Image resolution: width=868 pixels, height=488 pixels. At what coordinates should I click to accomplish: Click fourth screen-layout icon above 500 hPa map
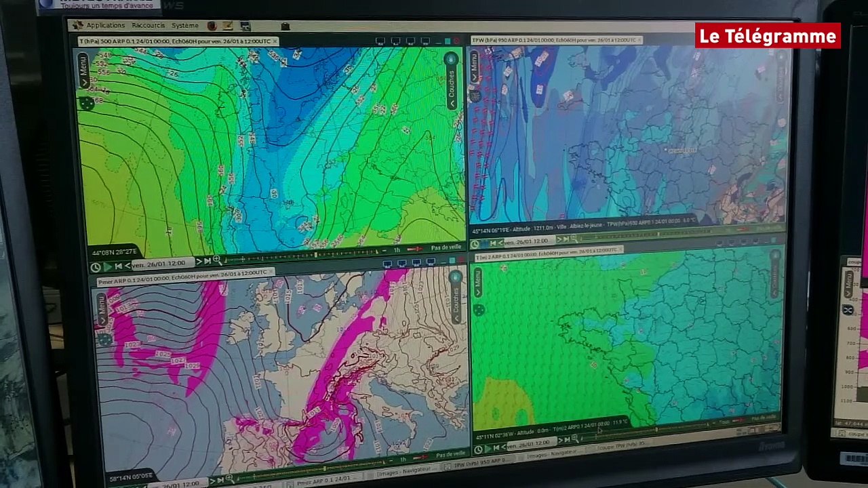click(x=426, y=42)
